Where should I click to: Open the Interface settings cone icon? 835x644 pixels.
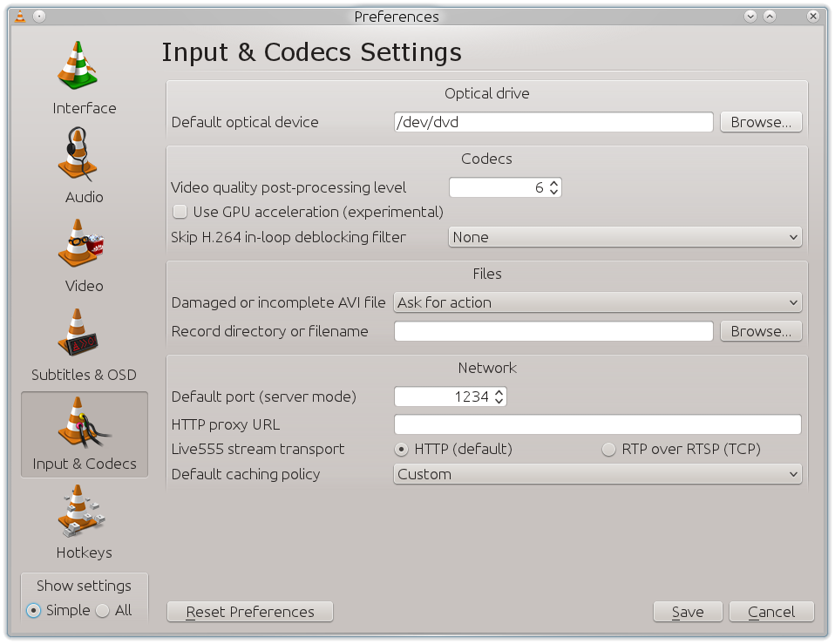(78, 65)
